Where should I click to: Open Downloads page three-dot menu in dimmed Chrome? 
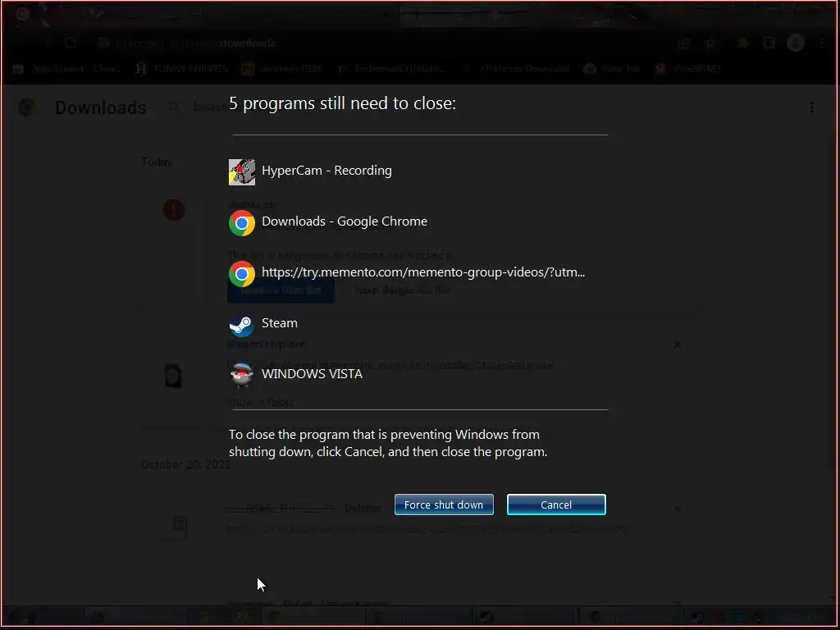[812, 107]
